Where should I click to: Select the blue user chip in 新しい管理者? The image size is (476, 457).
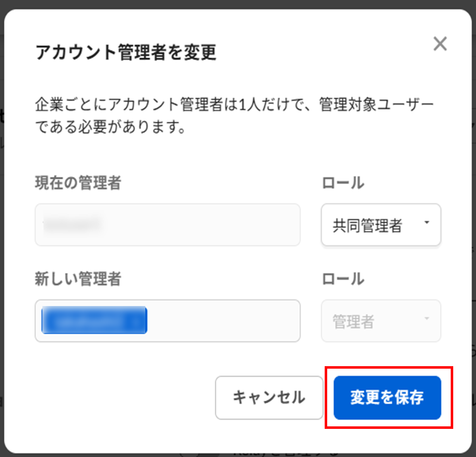click(94, 320)
